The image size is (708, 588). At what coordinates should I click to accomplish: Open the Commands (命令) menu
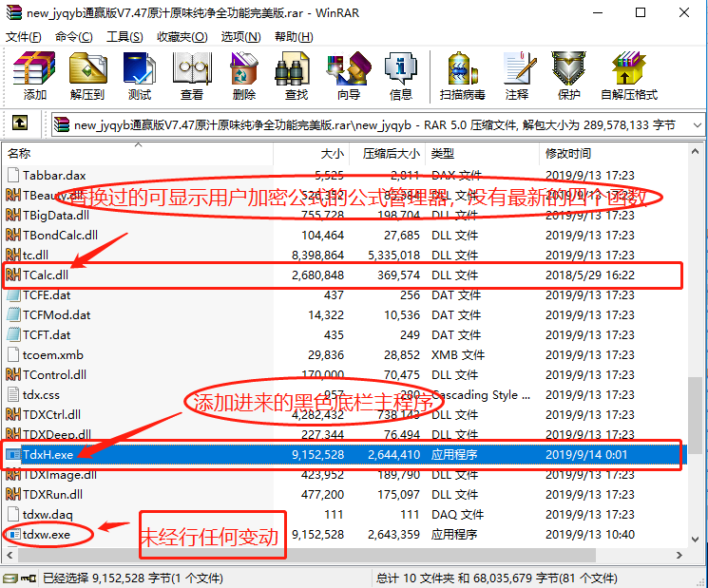click(x=73, y=36)
